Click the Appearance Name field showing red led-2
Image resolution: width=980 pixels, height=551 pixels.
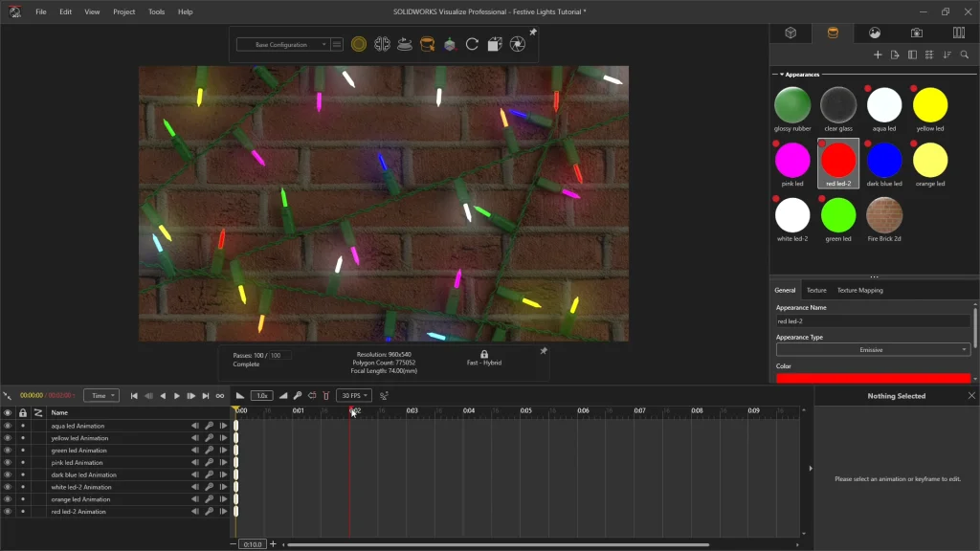pyautogui.click(x=872, y=321)
